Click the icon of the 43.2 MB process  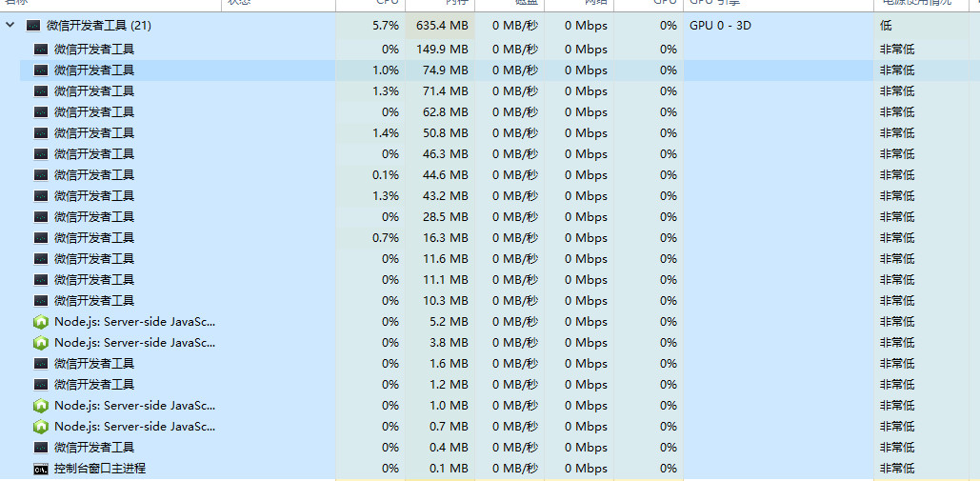pyautogui.click(x=41, y=195)
